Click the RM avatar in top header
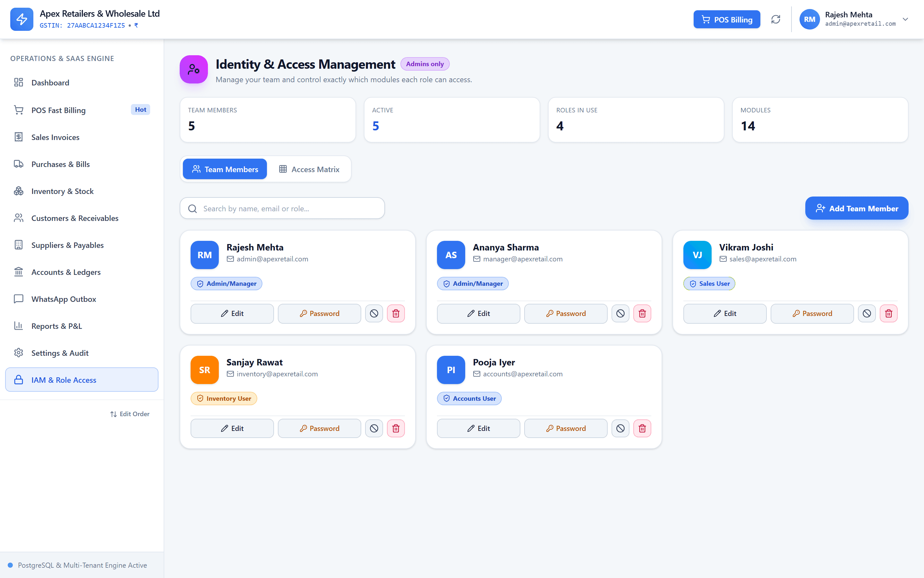The width and height of the screenshot is (924, 578). [x=809, y=19]
